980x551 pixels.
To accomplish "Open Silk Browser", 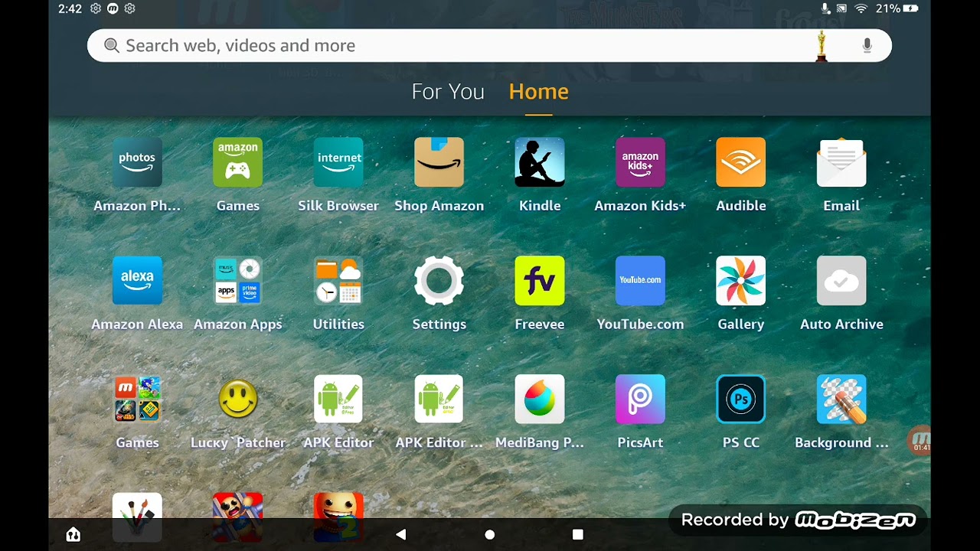I will 338,162.
